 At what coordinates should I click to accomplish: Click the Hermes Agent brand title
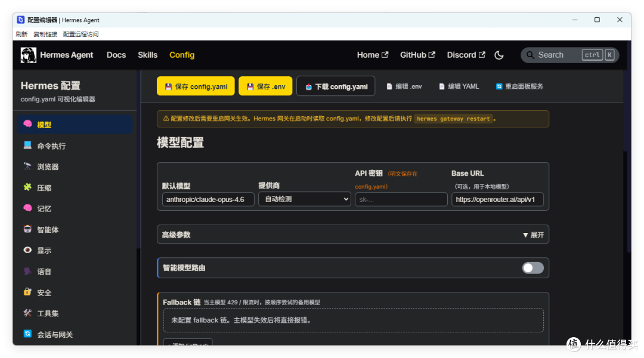(x=67, y=55)
